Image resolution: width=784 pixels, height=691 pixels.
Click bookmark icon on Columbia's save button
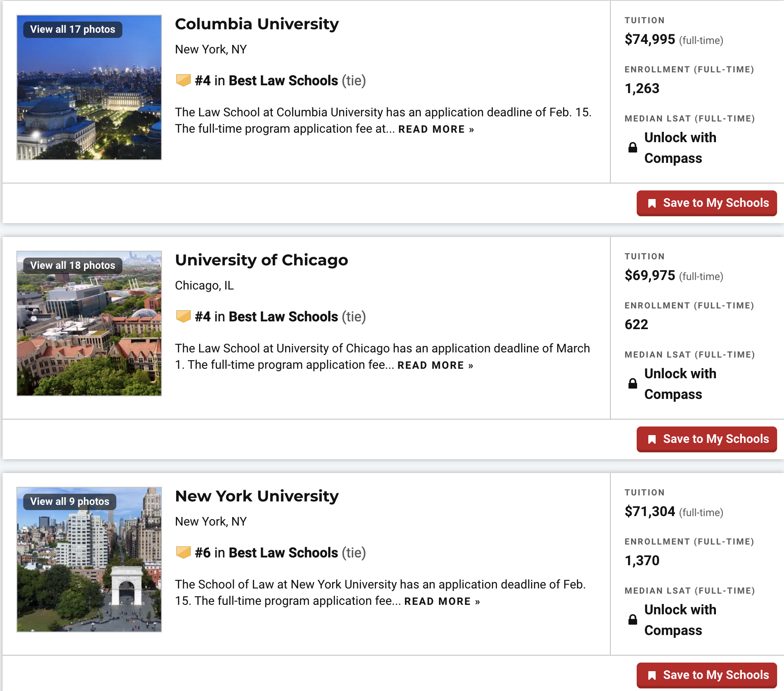(652, 203)
